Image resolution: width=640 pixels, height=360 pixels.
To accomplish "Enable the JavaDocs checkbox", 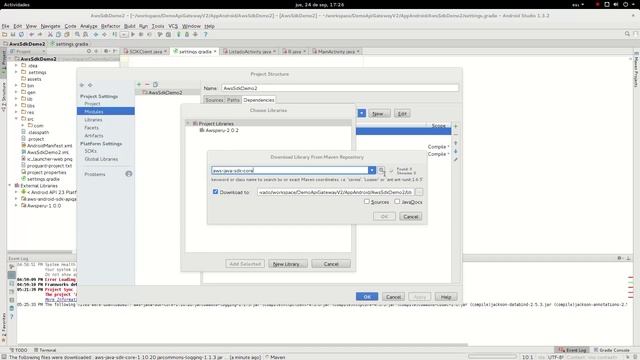I will click(x=397, y=202).
